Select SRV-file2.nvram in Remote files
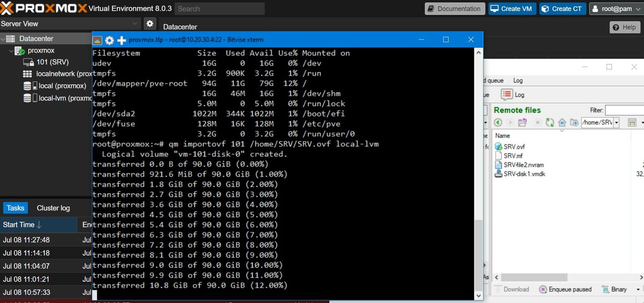 [518, 164]
